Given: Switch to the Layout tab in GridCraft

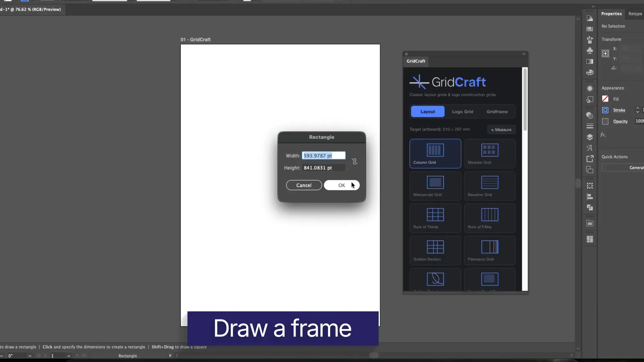Looking at the screenshot, I should [x=428, y=112].
